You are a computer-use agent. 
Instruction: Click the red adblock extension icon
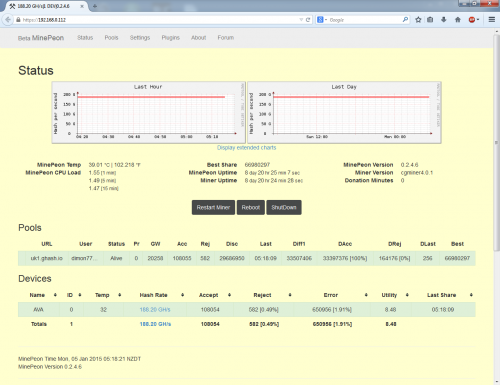(471, 20)
